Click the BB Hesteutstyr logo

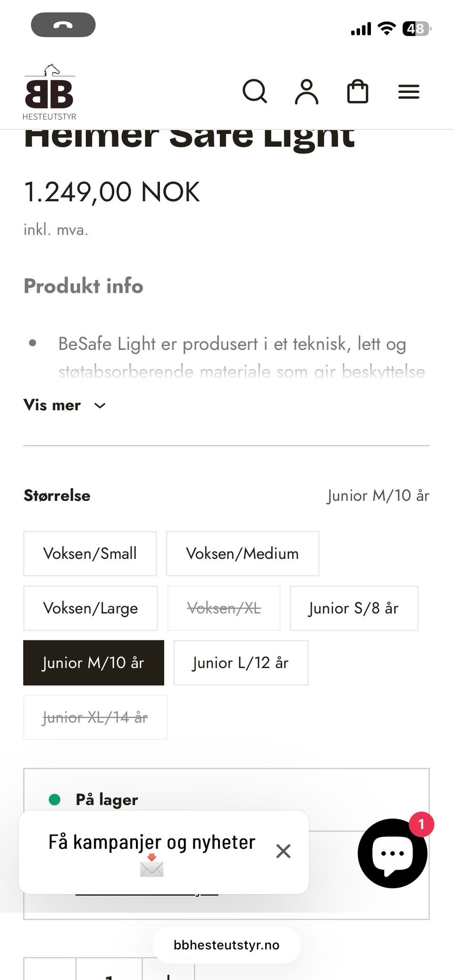[x=50, y=93]
